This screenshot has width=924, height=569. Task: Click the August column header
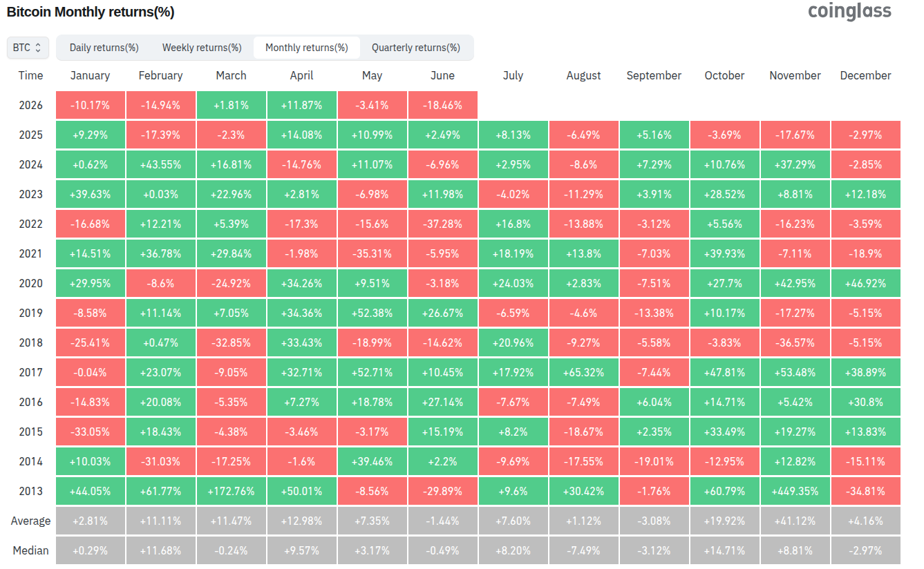click(583, 75)
